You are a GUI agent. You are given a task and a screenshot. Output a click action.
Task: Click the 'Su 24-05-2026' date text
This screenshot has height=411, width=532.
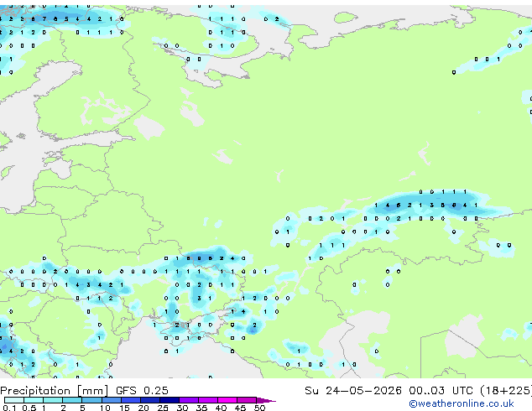point(353,390)
